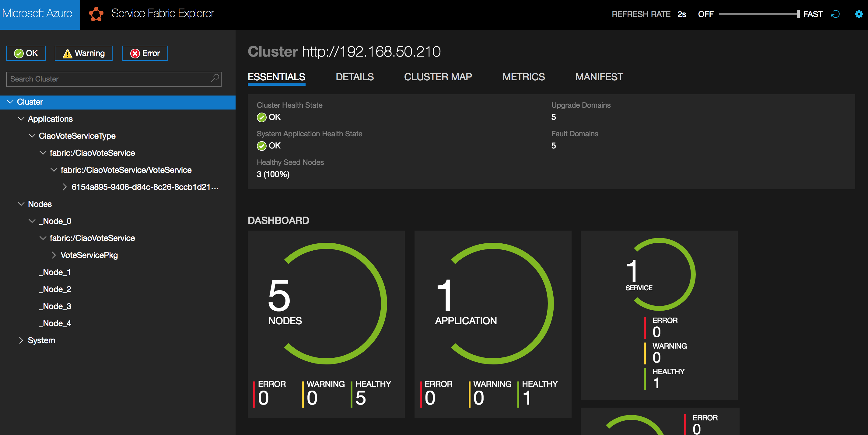Collapse fabric:/CiaoVoteService/VoteService node

pyautogui.click(x=54, y=170)
